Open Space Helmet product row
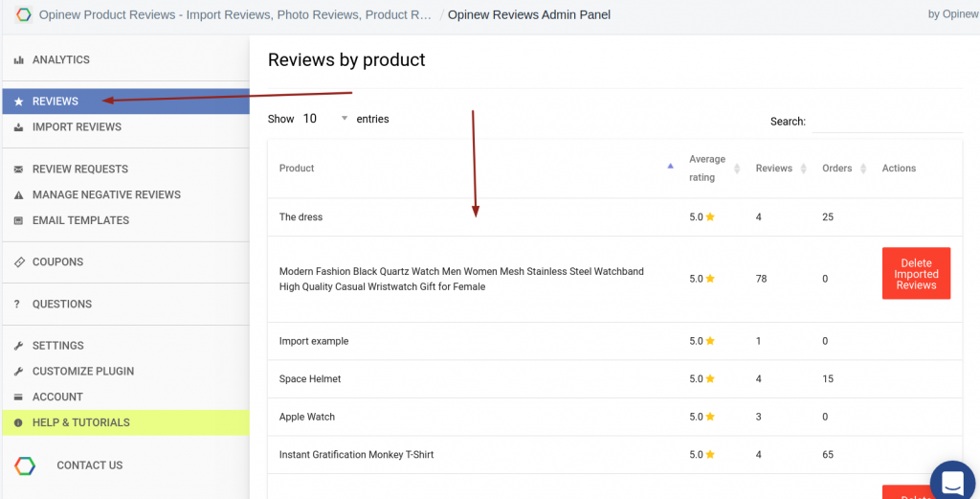The width and height of the screenshot is (980, 499). [615, 379]
